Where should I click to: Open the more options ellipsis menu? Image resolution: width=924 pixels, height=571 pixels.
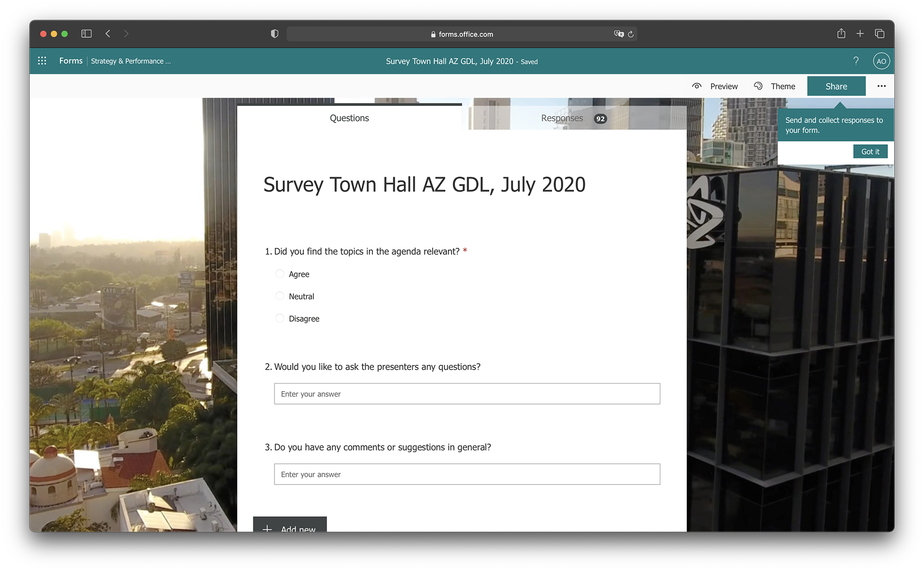click(x=881, y=86)
